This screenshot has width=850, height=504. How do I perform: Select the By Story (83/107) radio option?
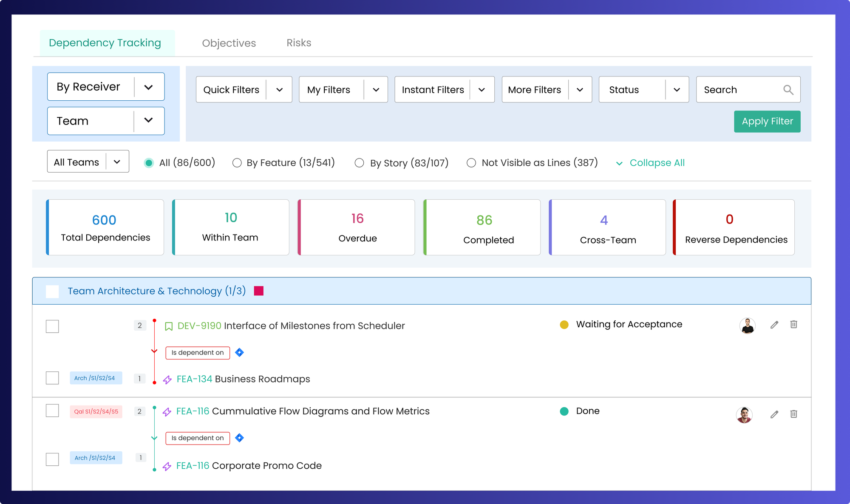359,162
